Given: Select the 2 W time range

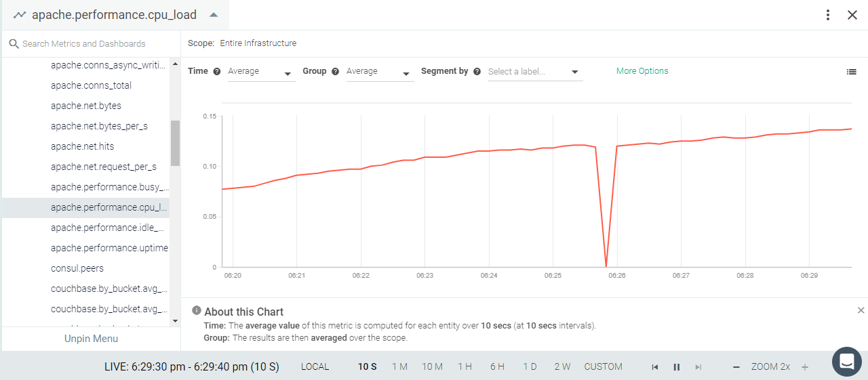Looking at the screenshot, I should pos(562,366).
